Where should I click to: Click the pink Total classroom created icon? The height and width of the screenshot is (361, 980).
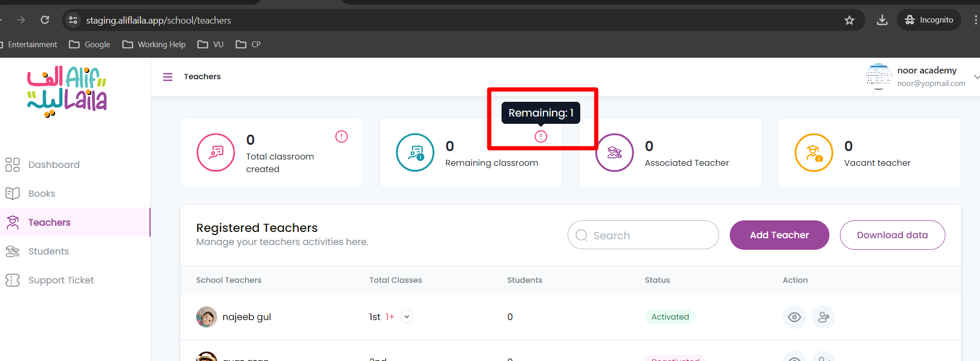coord(216,153)
